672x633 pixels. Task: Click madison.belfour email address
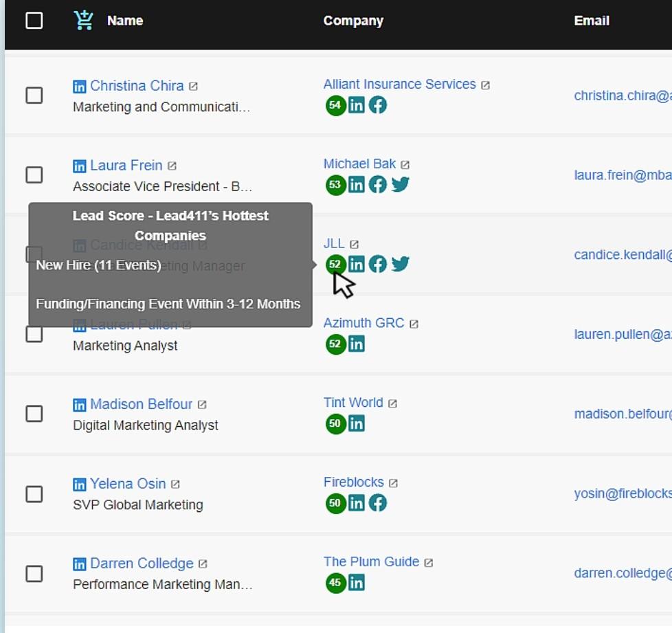pos(623,414)
